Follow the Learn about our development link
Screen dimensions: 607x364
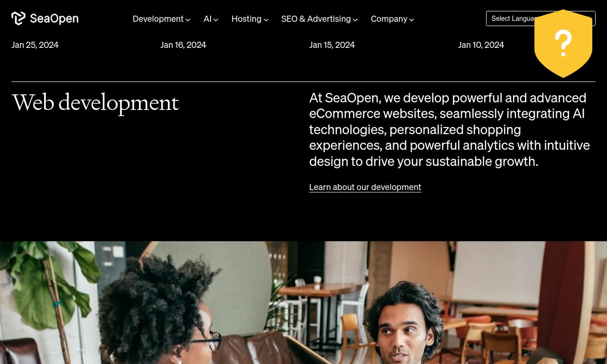365,187
